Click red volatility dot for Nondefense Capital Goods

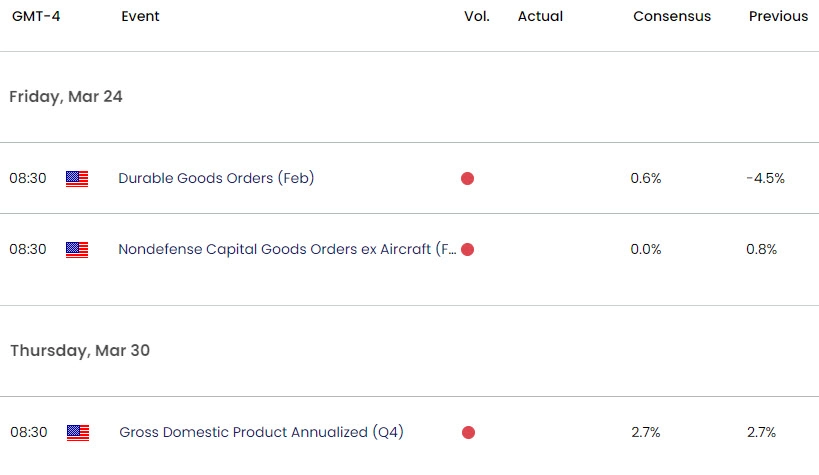[x=467, y=250]
